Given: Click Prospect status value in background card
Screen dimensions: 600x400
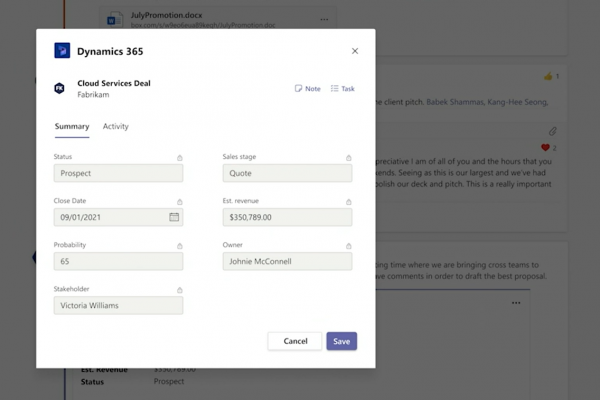Looking at the screenshot, I should [169, 381].
